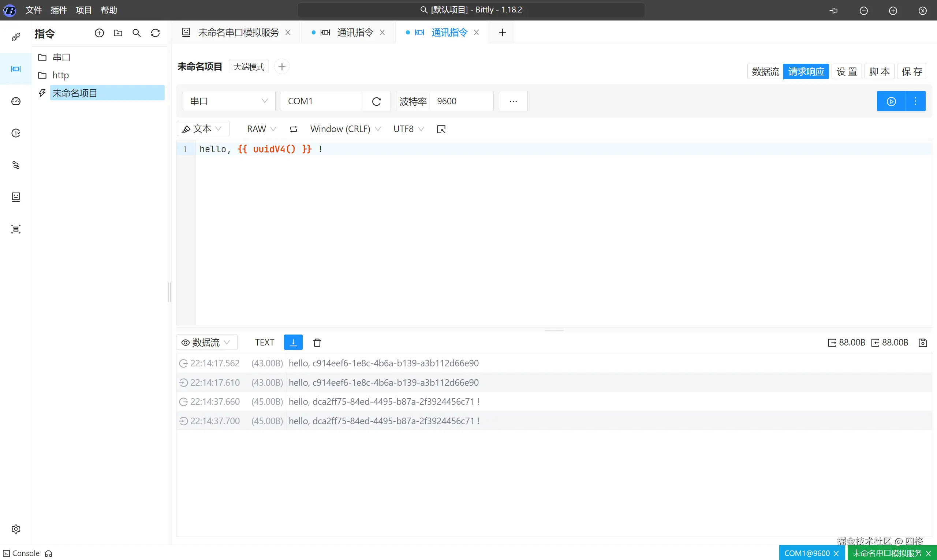Toggle 大端模式 endian mode tag

pos(249,67)
